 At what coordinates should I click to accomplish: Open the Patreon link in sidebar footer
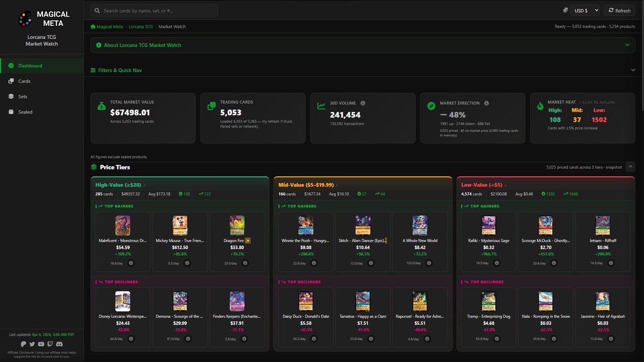coord(24,344)
